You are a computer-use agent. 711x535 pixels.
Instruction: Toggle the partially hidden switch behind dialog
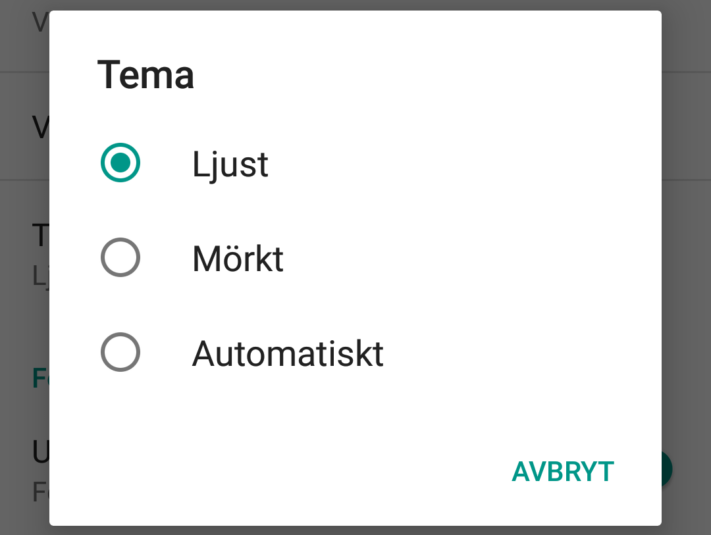pos(668,468)
